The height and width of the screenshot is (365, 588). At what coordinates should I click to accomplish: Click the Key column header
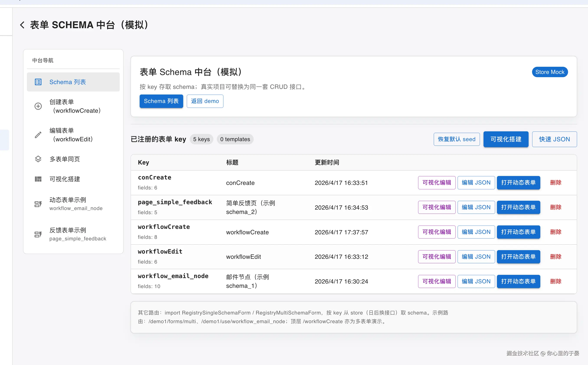(x=144, y=163)
